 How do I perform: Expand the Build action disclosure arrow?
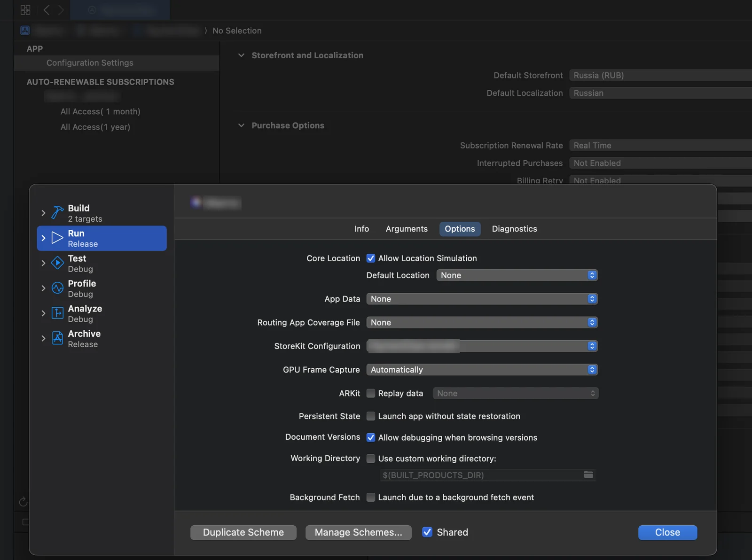(43, 213)
